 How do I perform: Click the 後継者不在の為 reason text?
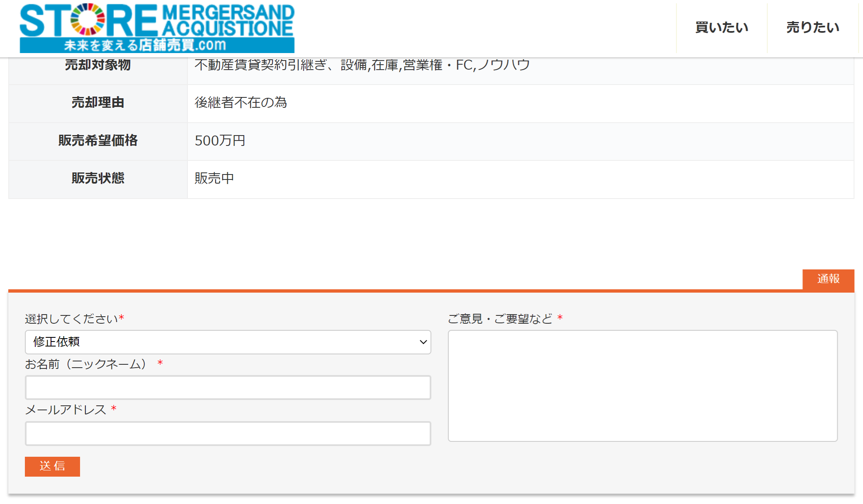(241, 102)
